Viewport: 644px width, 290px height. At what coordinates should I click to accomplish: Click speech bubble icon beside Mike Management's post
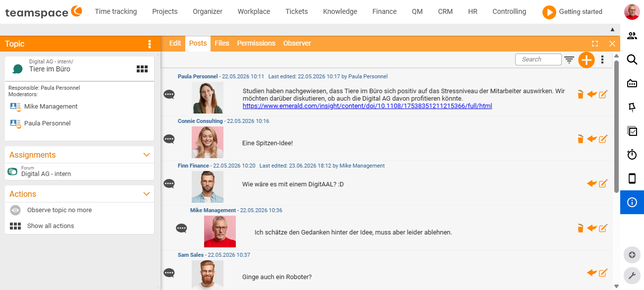click(x=182, y=228)
